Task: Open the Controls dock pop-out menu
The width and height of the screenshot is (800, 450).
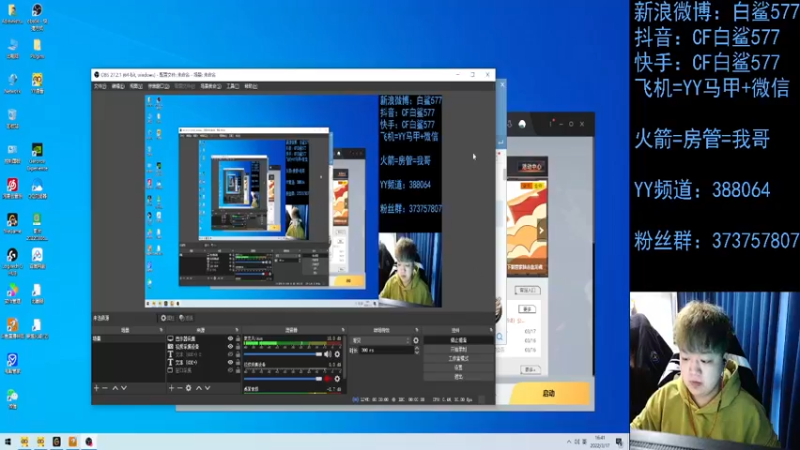Action: [491, 330]
